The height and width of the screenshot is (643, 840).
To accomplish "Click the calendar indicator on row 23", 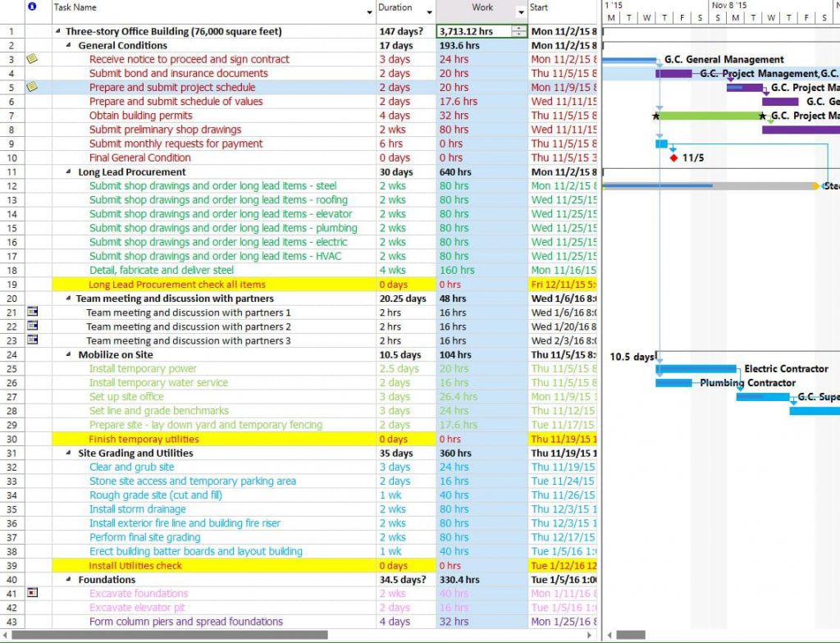I will click(32, 340).
